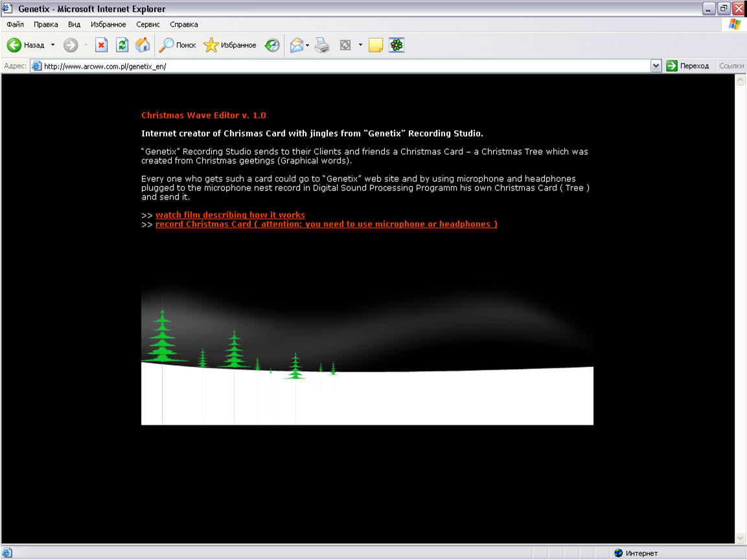Open the Поиск search pane
The width and height of the screenshot is (747, 560).
point(178,45)
